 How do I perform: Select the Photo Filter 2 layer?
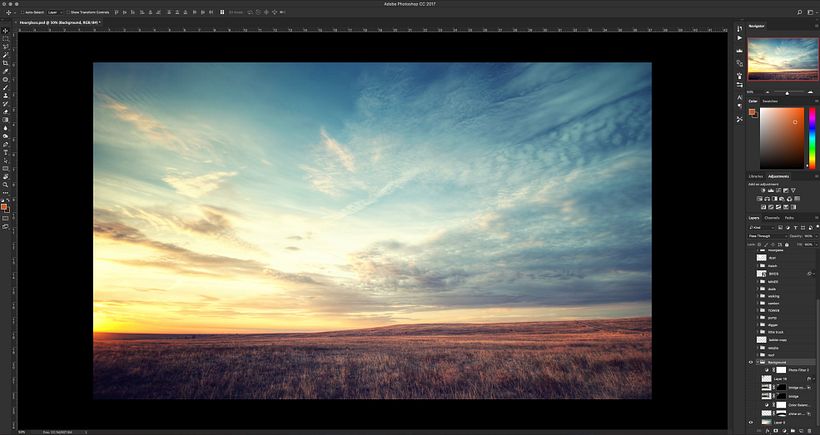coord(798,370)
